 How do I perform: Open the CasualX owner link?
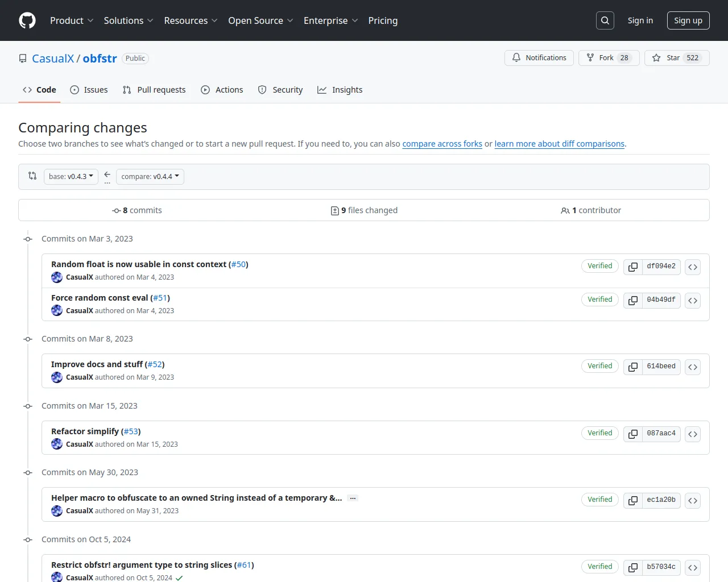[53, 59]
